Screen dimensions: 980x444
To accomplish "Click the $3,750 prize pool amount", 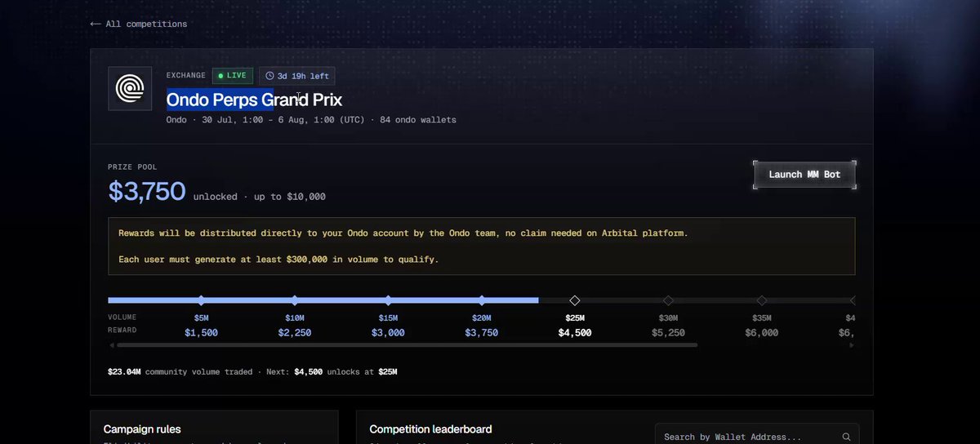I will [x=147, y=191].
